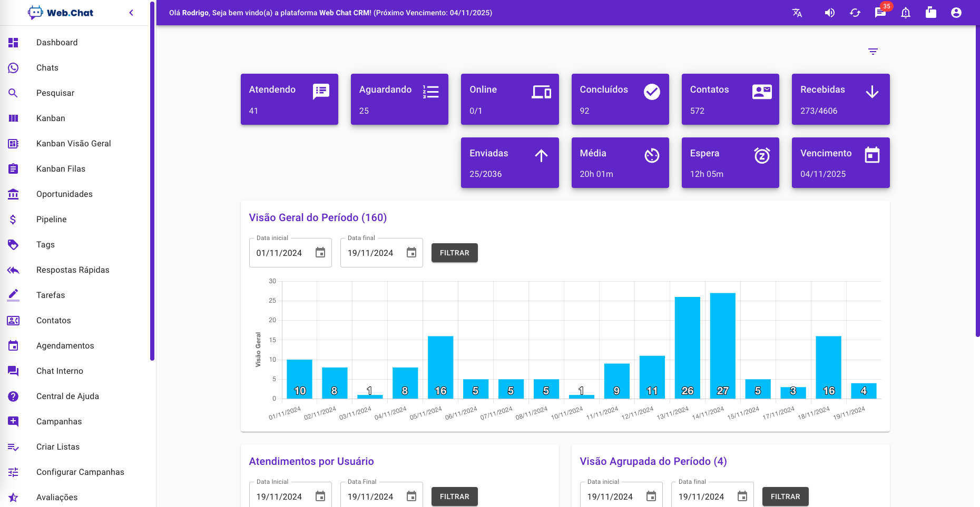Click the Contatos 572 card
Image resolution: width=980 pixels, height=507 pixels.
730,99
